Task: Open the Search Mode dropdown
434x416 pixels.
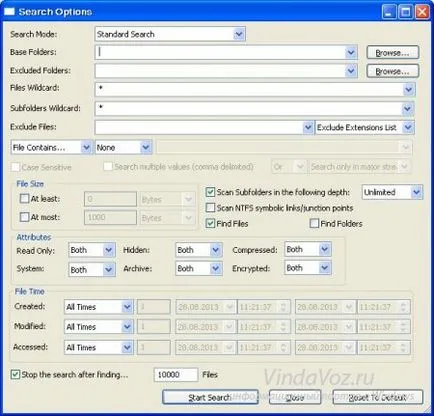Action: 170,34
